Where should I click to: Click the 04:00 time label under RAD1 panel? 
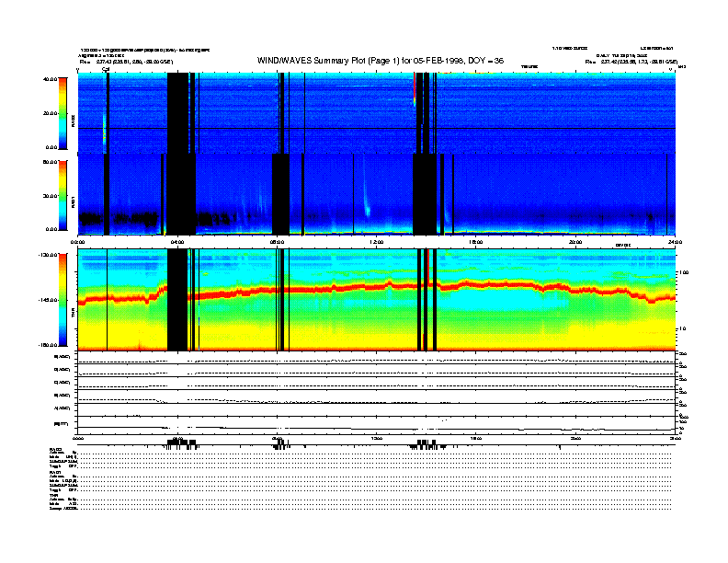tap(177, 242)
